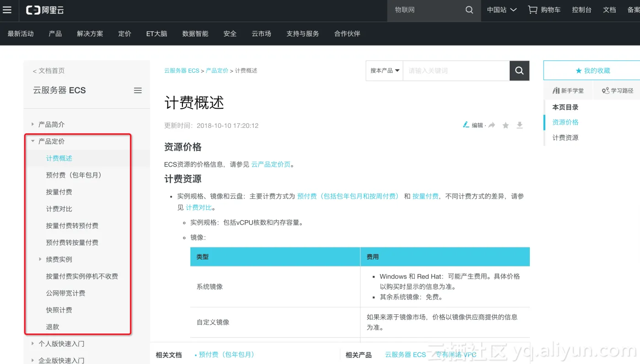Click 云服务器 ECS breadcrumb link

point(182,71)
